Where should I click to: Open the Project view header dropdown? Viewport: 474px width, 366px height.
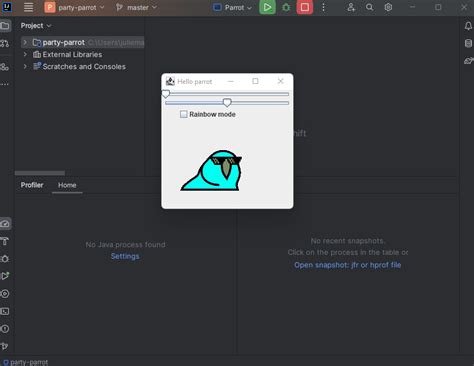coord(36,26)
